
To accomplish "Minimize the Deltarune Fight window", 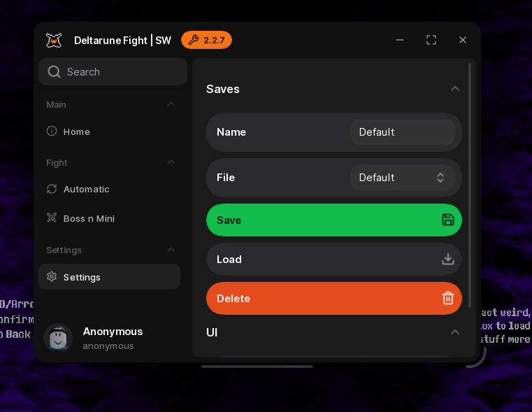I will pos(400,40).
